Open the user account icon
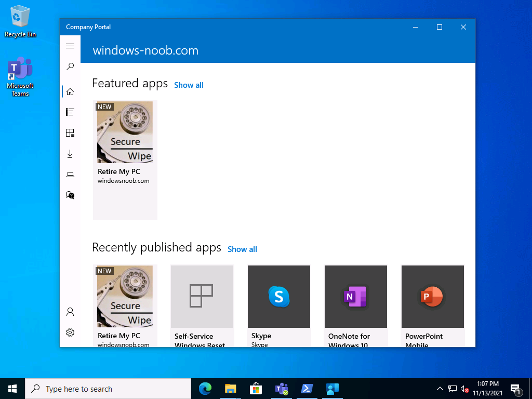Image resolution: width=532 pixels, height=399 pixels. coord(70,312)
